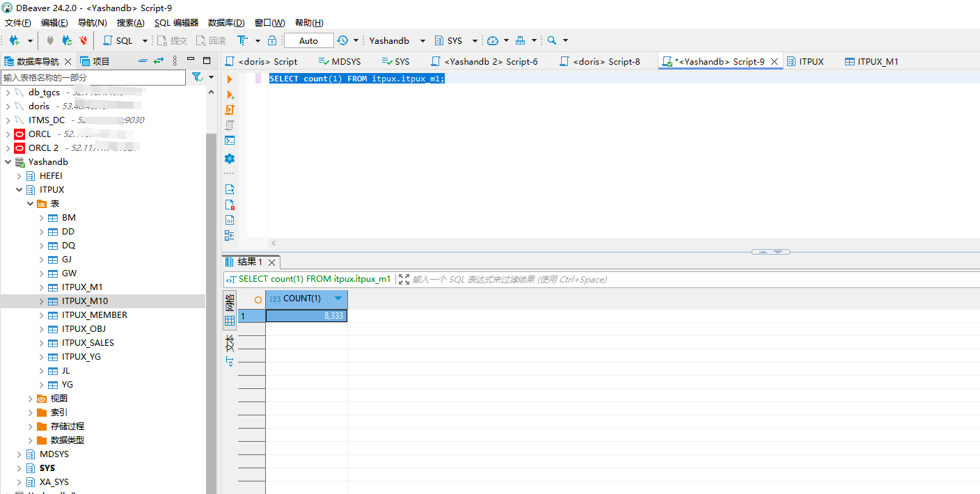
Task: Click the navigator filter funnel icon
Action: (x=197, y=77)
